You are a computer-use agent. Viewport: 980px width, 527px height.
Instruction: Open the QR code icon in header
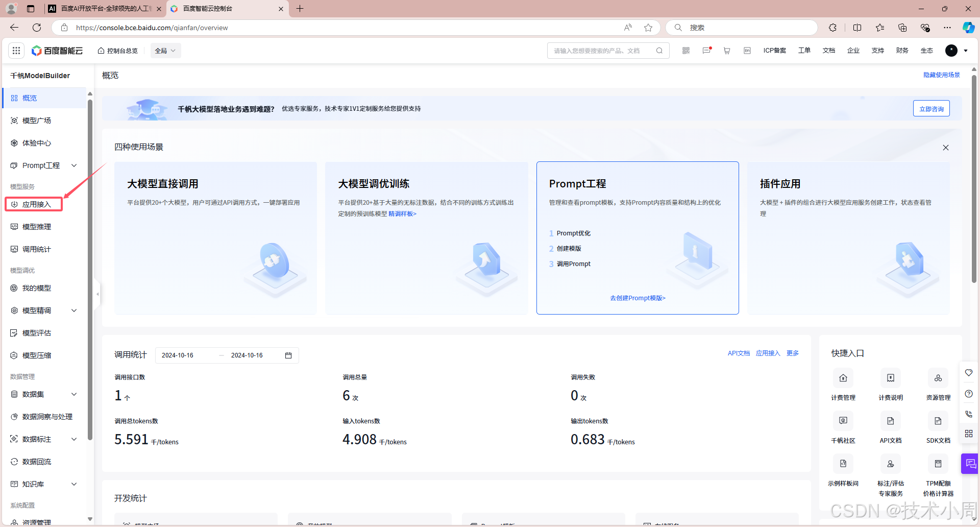coord(686,51)
